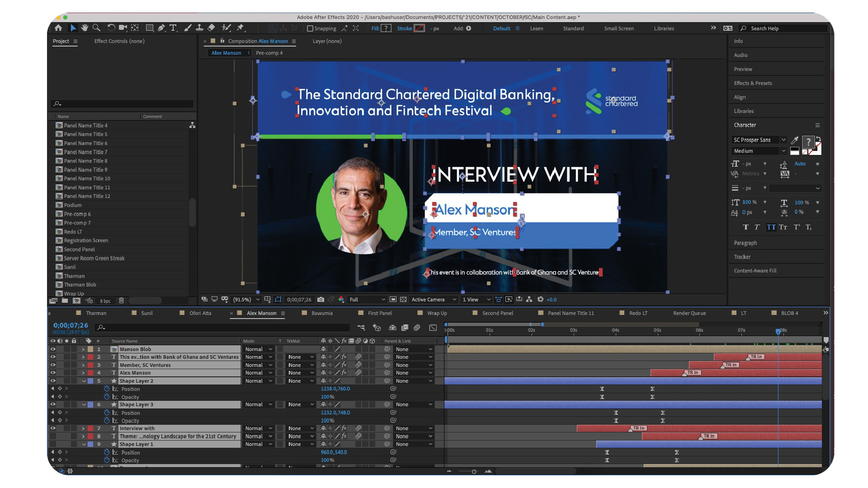Screen dimensions: 868x488
Task: Open the 91.5% magnification dropdown
Action: coord(246,300)
